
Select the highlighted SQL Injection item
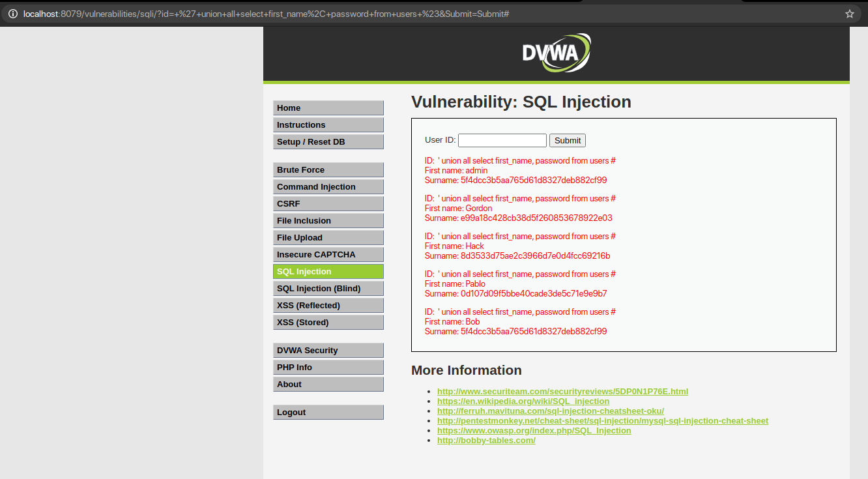click(328, 272)
